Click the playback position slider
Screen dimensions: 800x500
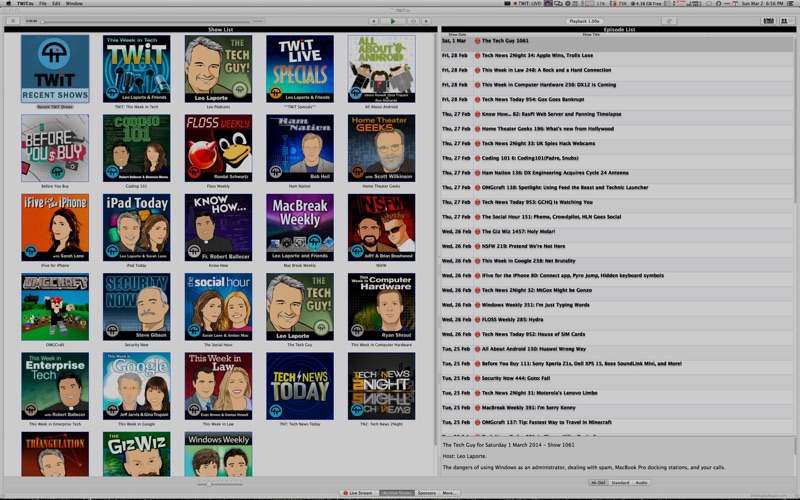click(x=145, y=21)
